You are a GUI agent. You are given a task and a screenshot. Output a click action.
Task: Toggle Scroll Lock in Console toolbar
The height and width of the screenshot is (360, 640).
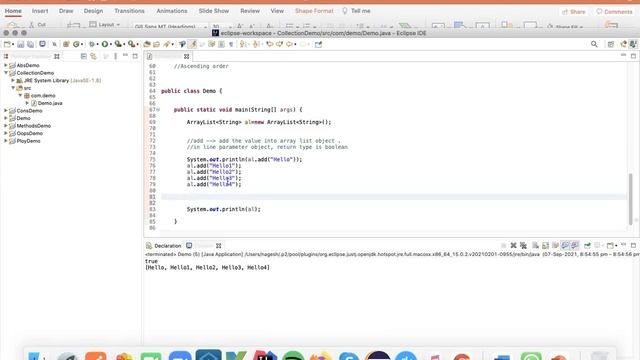545,245
